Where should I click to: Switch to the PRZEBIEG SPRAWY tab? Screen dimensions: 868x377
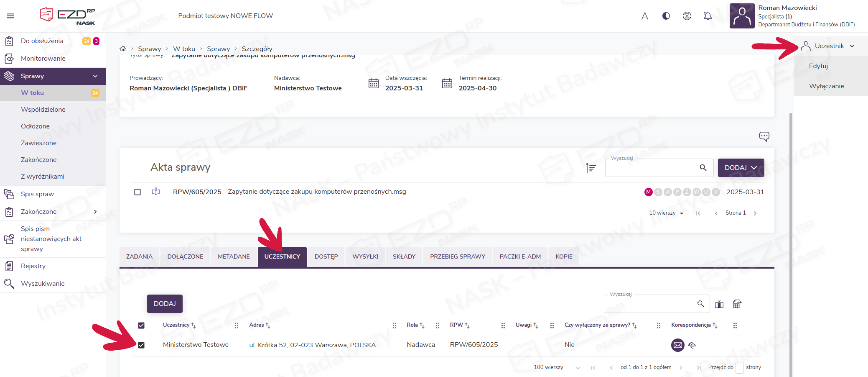pos(457,256)
